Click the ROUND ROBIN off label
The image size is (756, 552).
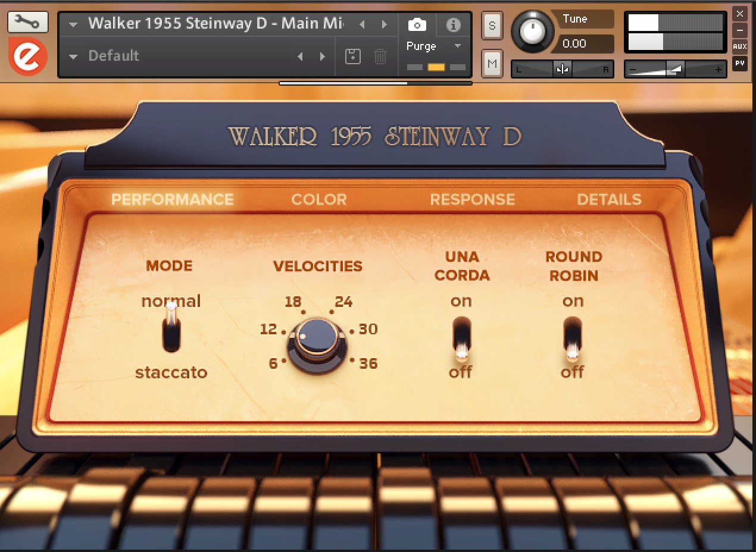pyautogui.click(x=573, y=372)
